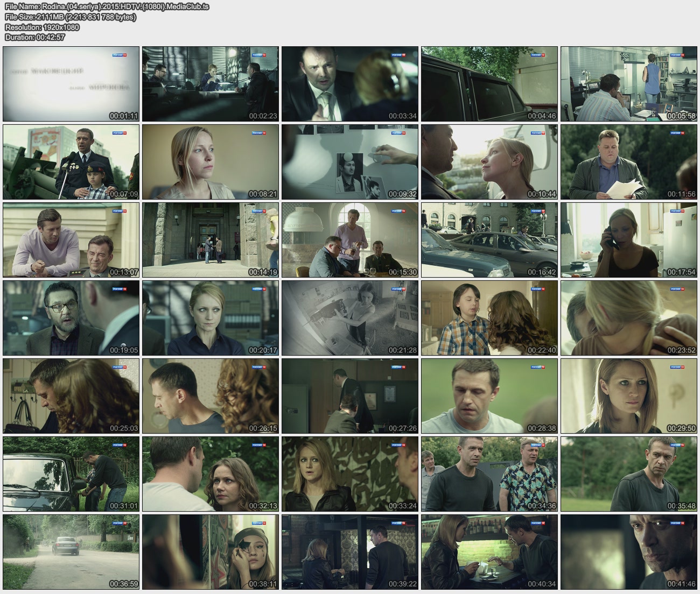Viewport: 700px width, 594px height.
Task: Click the Duration 00:42:57 text
Action: [34, 37]
